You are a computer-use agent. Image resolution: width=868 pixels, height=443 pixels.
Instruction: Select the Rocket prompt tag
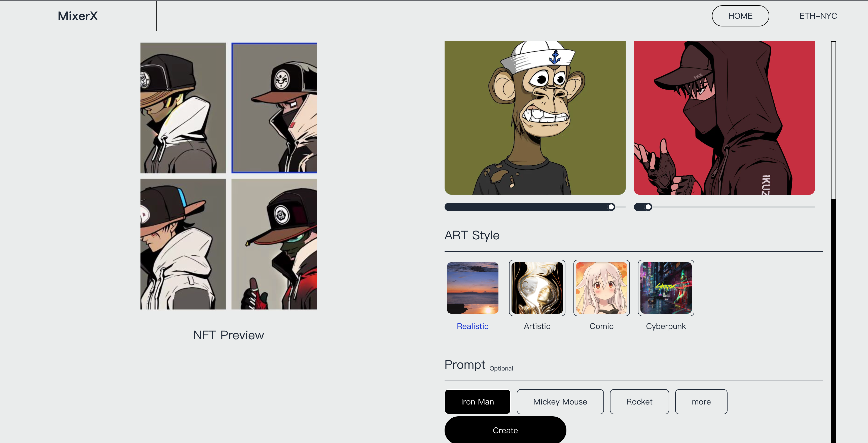(x=639, y=401)
